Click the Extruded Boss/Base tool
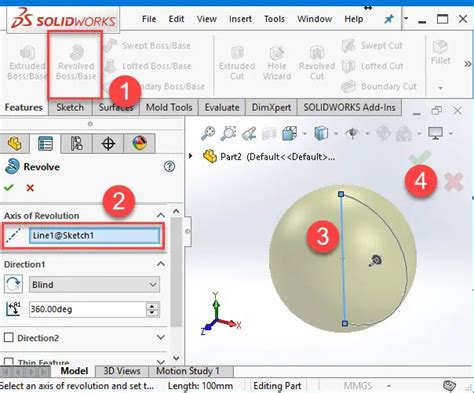This screenshot has height=393, width=474. point(27,63)
